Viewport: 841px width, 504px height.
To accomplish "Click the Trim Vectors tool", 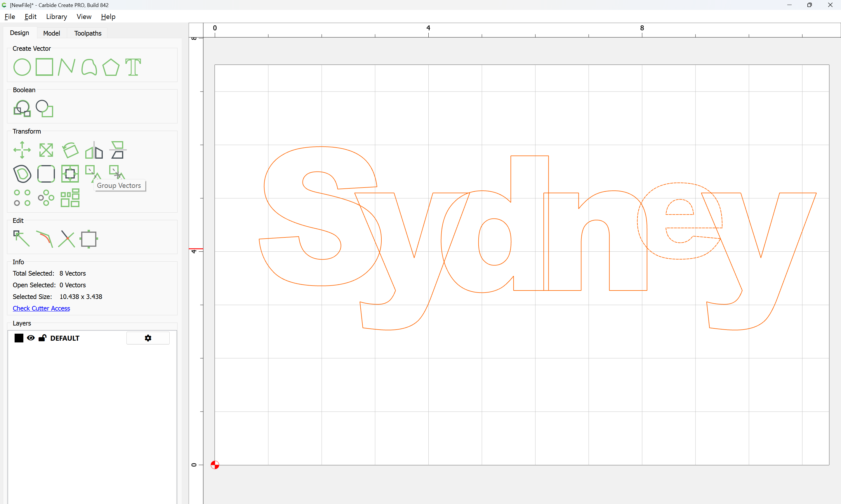I will [66, 239].
